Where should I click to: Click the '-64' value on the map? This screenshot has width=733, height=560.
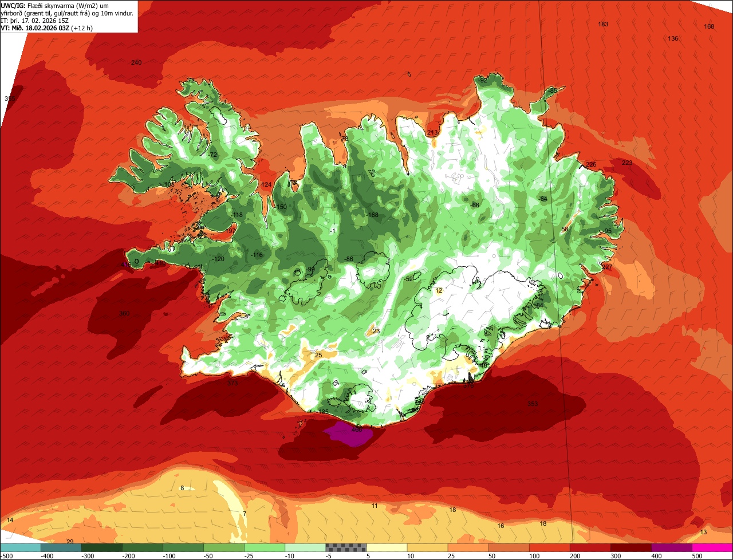tap(543, 199)
